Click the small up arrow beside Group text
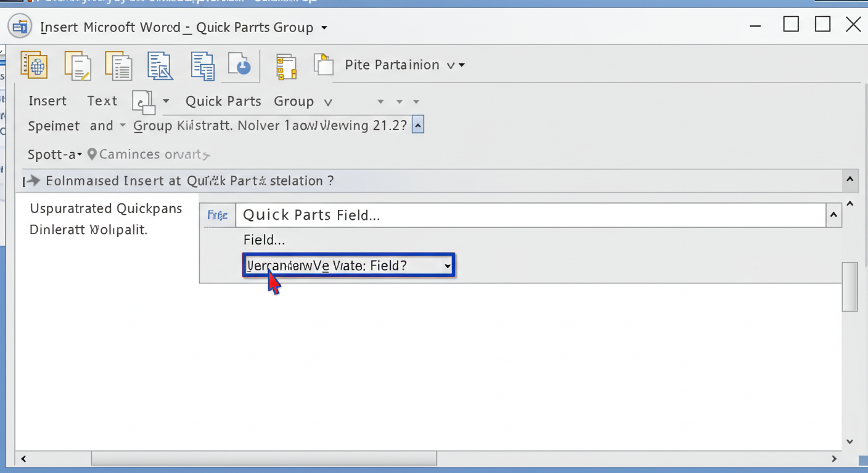This screenshot has width=868, height=473. pyautogui.click(x=418, y=125)
